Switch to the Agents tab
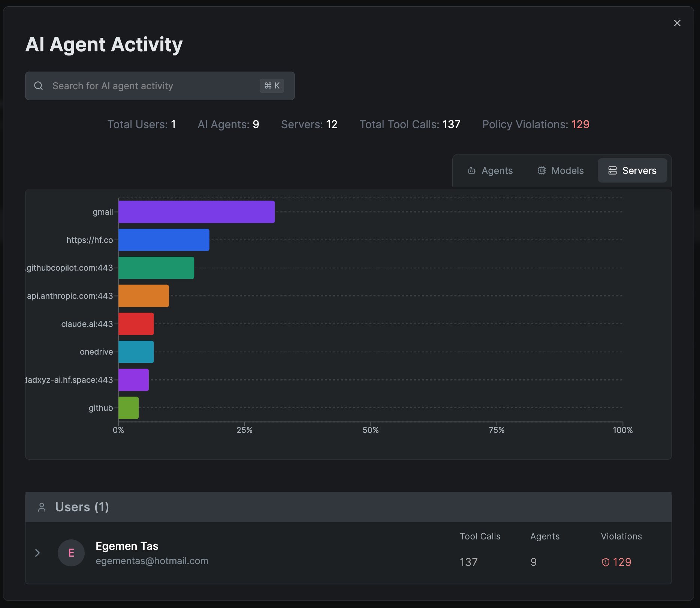The image size is (700, 608). [x=490, y=171]
